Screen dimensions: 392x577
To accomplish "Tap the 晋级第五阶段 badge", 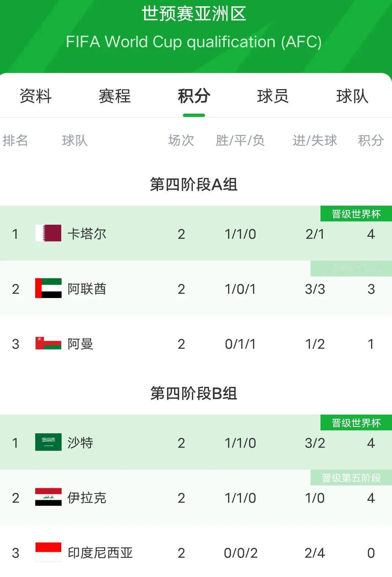I will coord(351,478).
